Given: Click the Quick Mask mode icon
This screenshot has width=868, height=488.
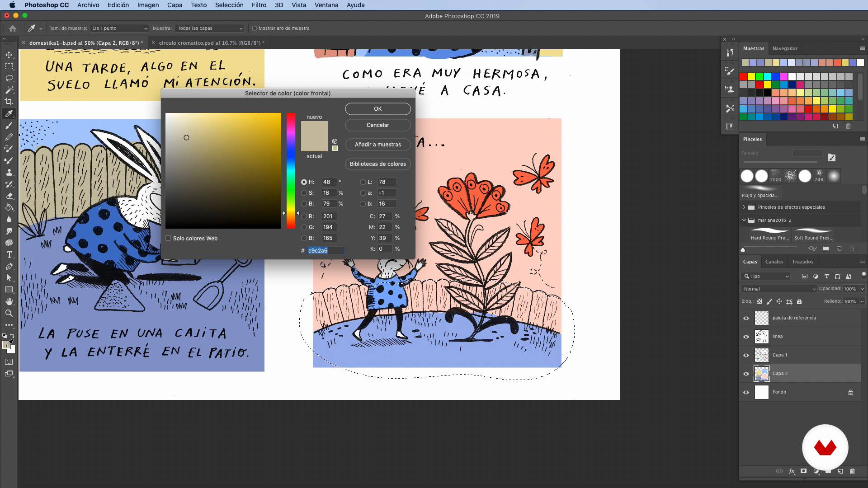Looking at the screenshot, I should point(9,362).
